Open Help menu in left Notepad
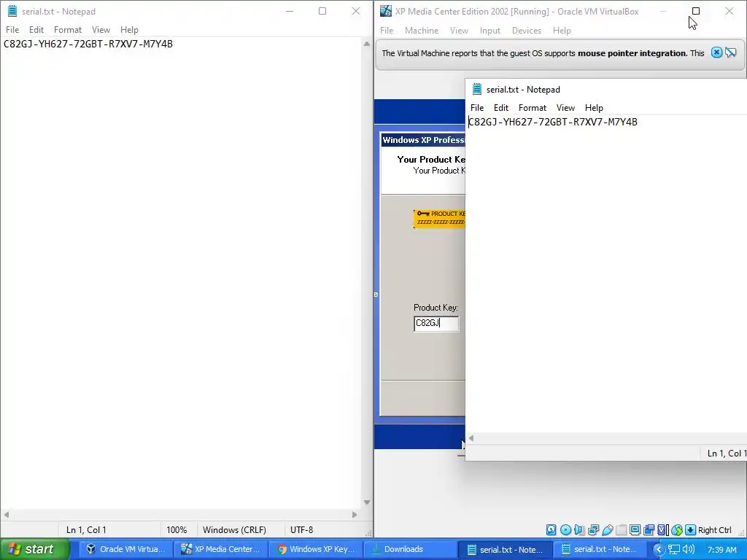Screen dimensions: 747x560 129,29
